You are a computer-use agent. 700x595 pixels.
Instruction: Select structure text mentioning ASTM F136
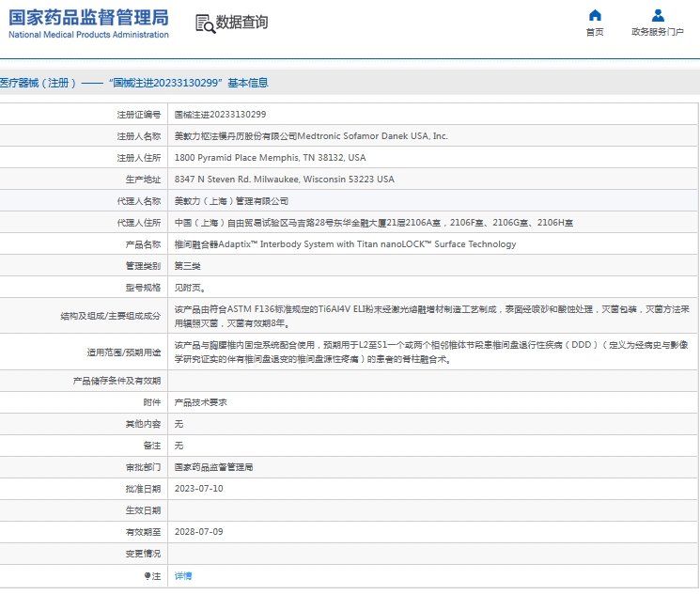pyautogui.click(x=431, y=316)
